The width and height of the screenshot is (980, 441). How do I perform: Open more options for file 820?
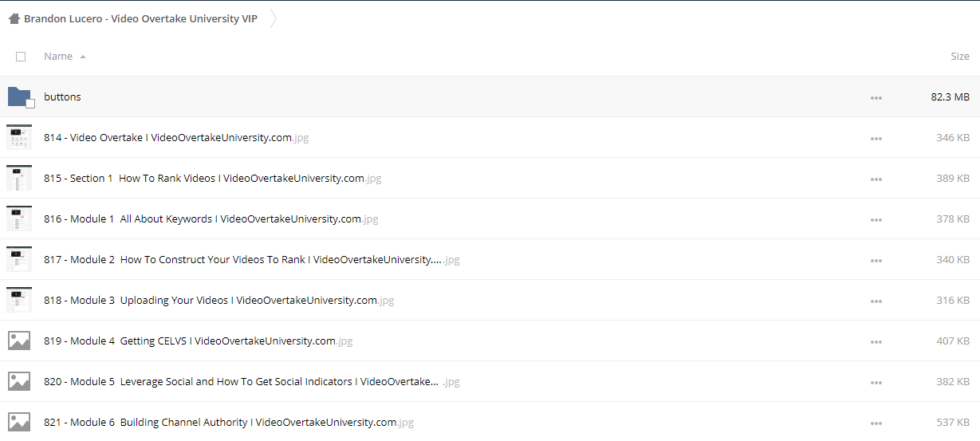coord(876,383)
